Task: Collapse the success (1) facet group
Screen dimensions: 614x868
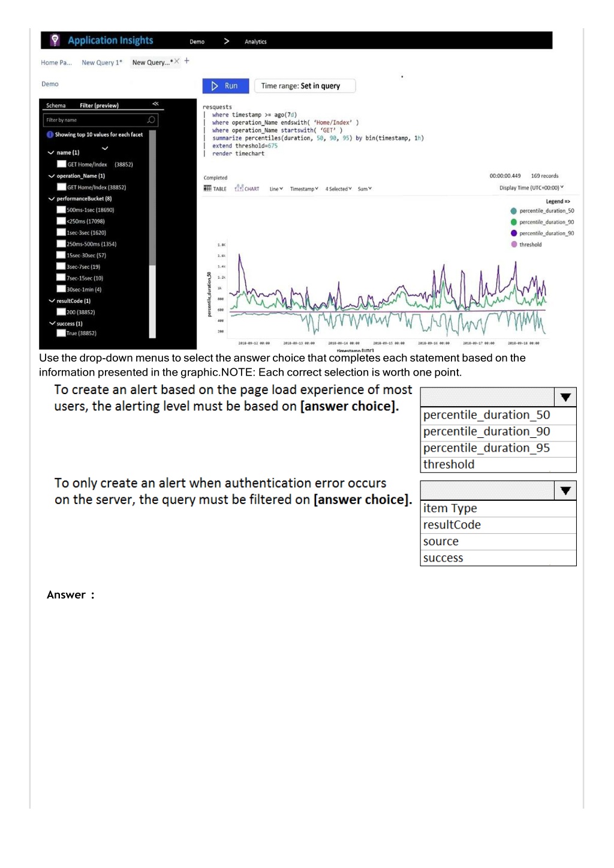Action: click(51, 323)
